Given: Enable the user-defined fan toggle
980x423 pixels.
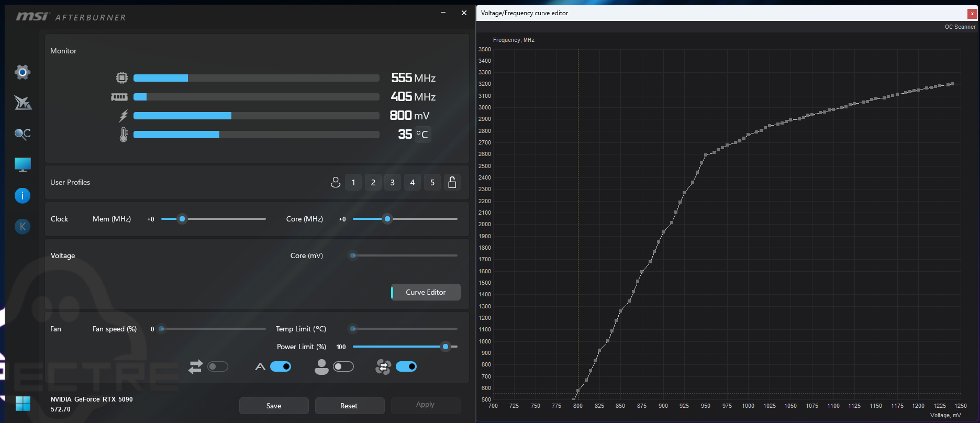Looking at the screenshot, I should (343, 366).
